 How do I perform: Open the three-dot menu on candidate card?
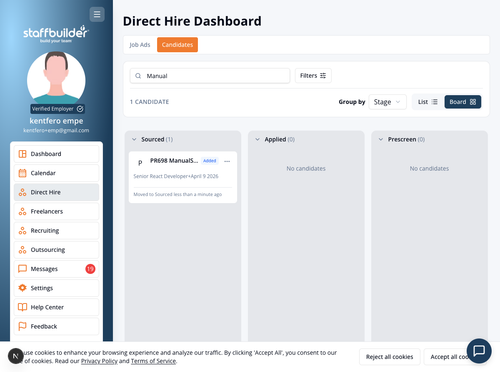[227, 161]
